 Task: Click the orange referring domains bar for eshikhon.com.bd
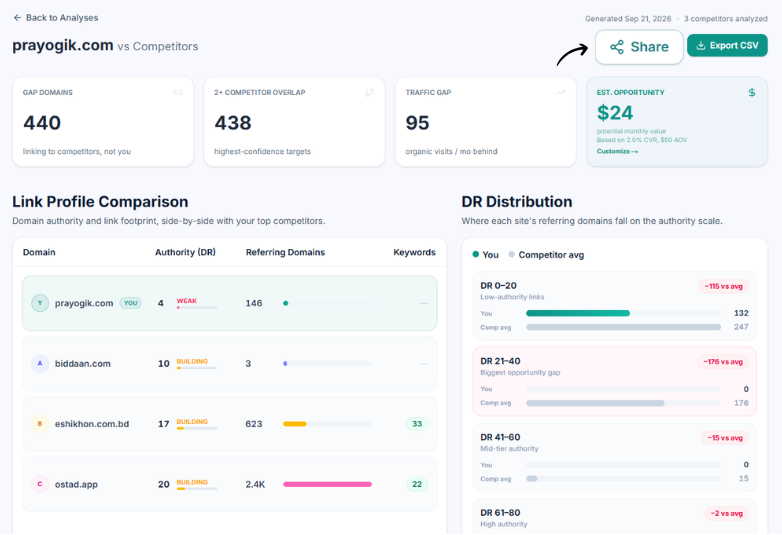[x=295, y=424]
